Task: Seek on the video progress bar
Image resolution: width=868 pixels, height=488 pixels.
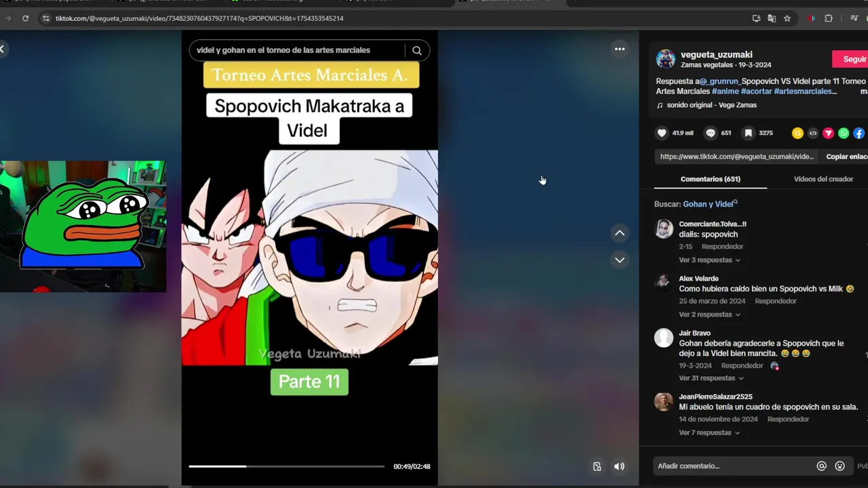Action: [x=286, y=466]
